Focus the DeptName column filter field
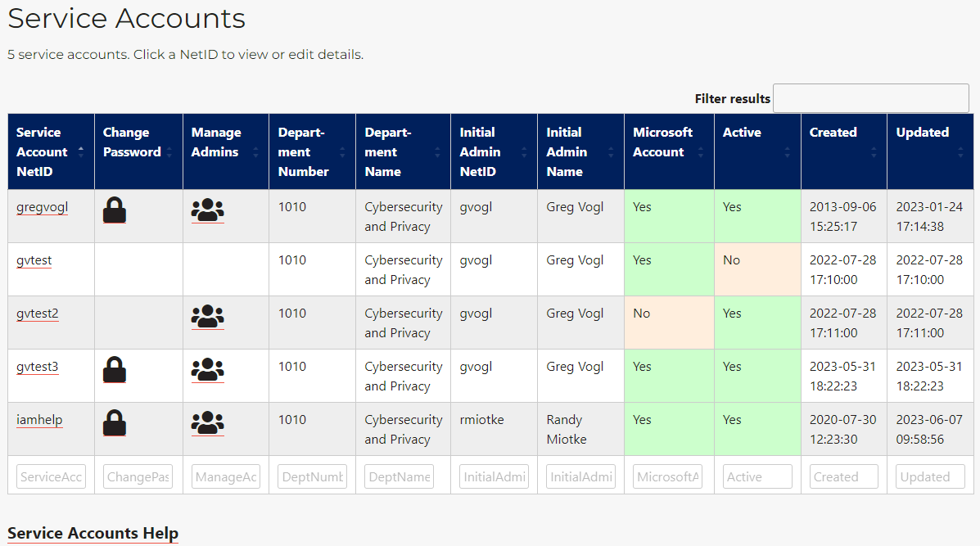The height and width of the screenshot is (546, 980). [x=399, y=476]
